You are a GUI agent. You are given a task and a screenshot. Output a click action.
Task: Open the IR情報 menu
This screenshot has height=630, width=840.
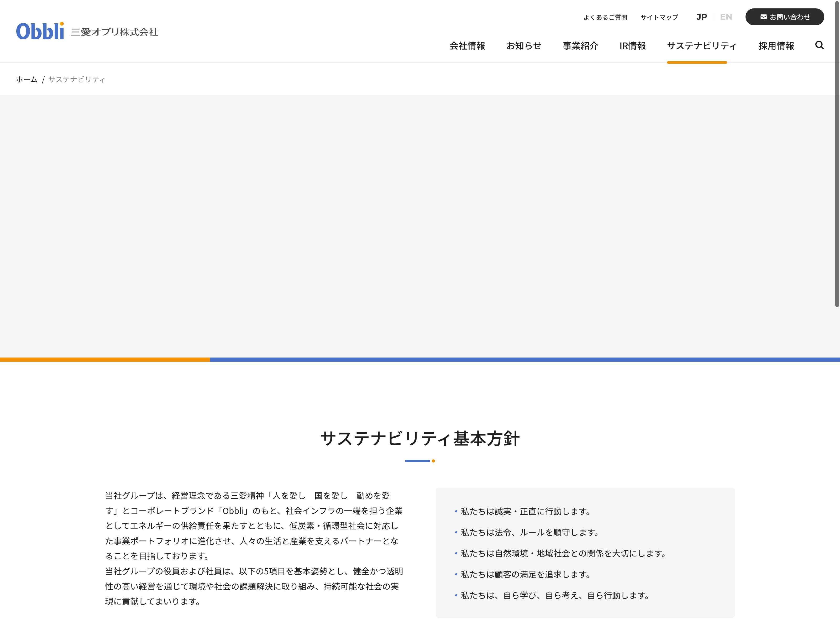tap(632, 46)
